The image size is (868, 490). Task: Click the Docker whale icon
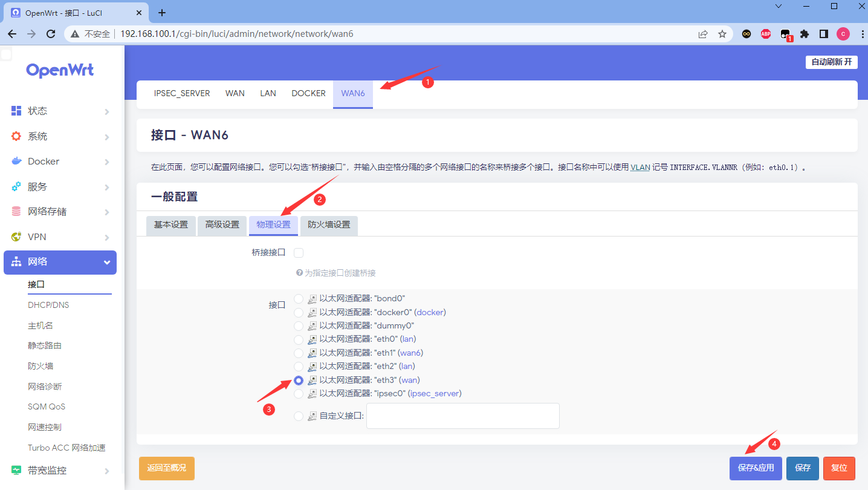coord(16,162)
